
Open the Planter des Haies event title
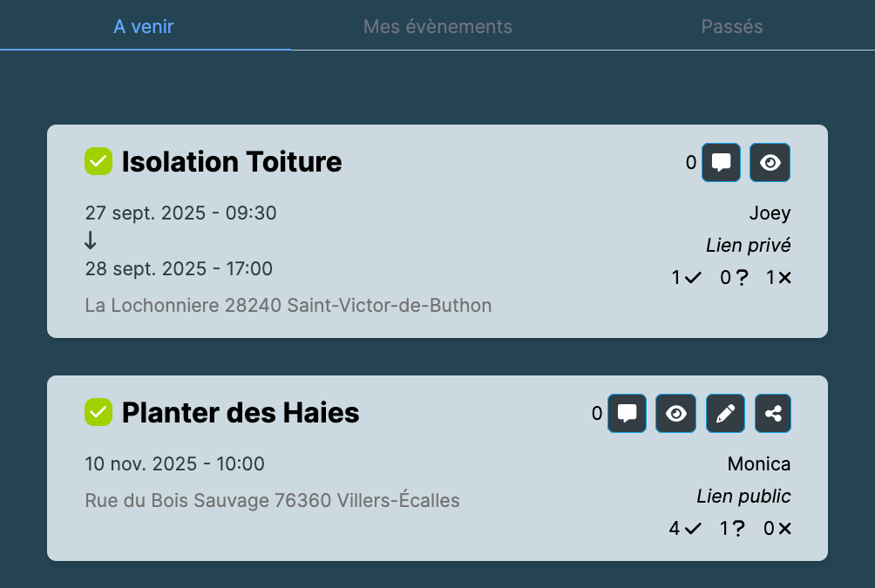(241, 413)
